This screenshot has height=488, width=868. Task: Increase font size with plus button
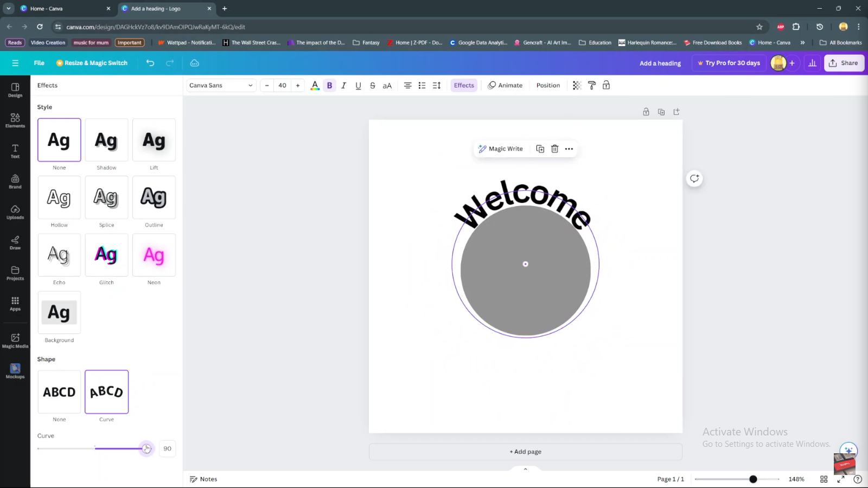[298, 85]
